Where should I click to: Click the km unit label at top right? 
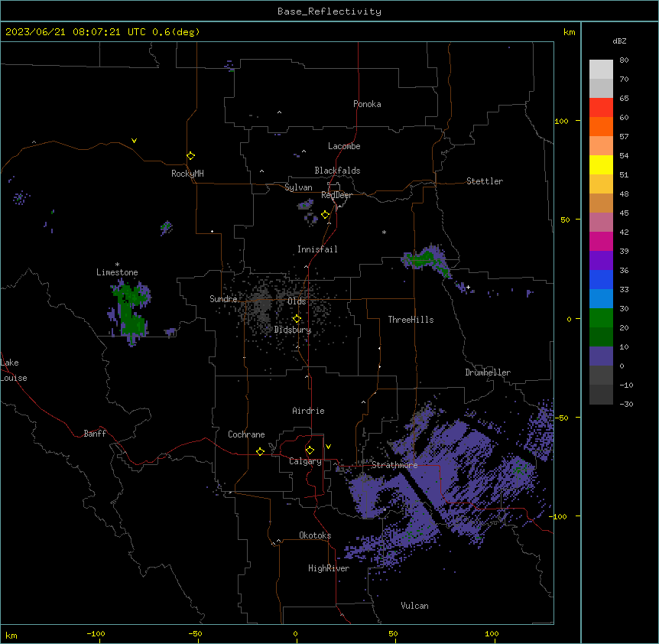click(569, 32)
